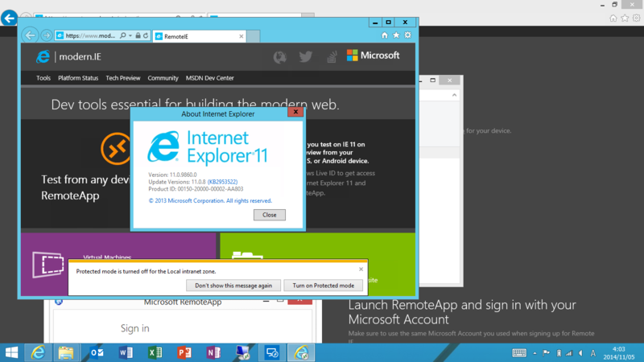Open the Tools menu on modern.IE

43,78
